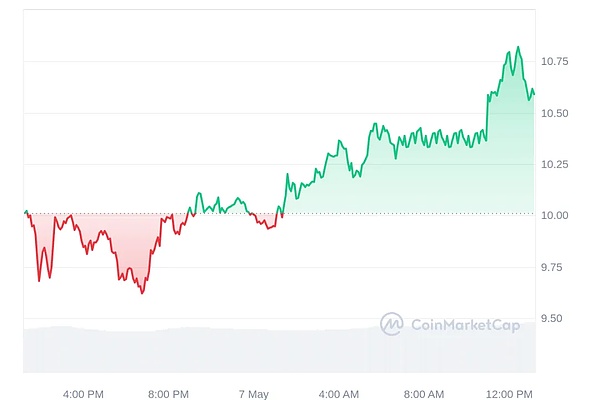Screen dimensions: 600x400
Task: Click the 10.25 price axis label
Action: pyautogui.click(x=554, y=164)
